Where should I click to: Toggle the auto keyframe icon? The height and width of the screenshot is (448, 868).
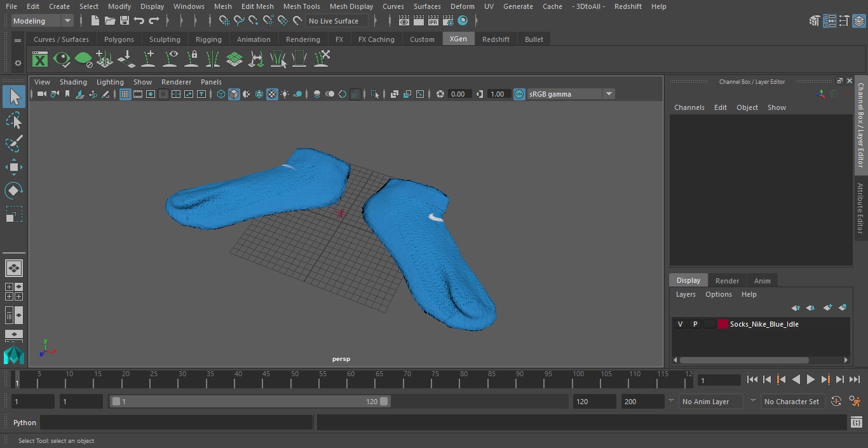pos(836,402)
